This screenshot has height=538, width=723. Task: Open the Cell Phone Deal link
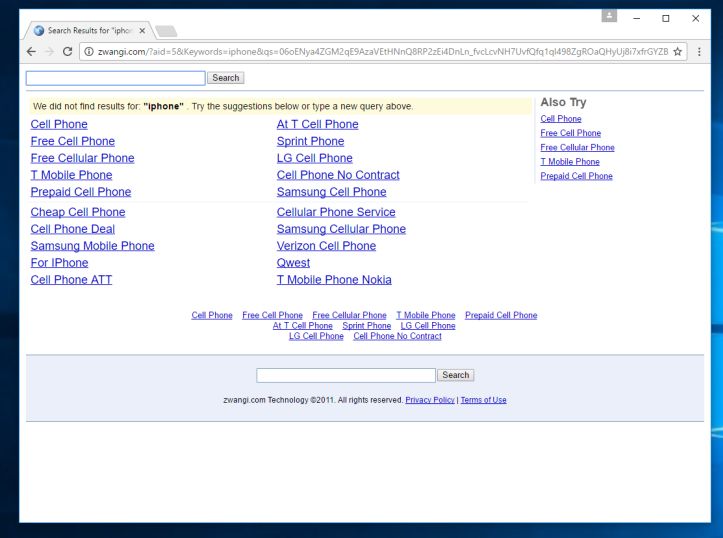tap(73, 229)
